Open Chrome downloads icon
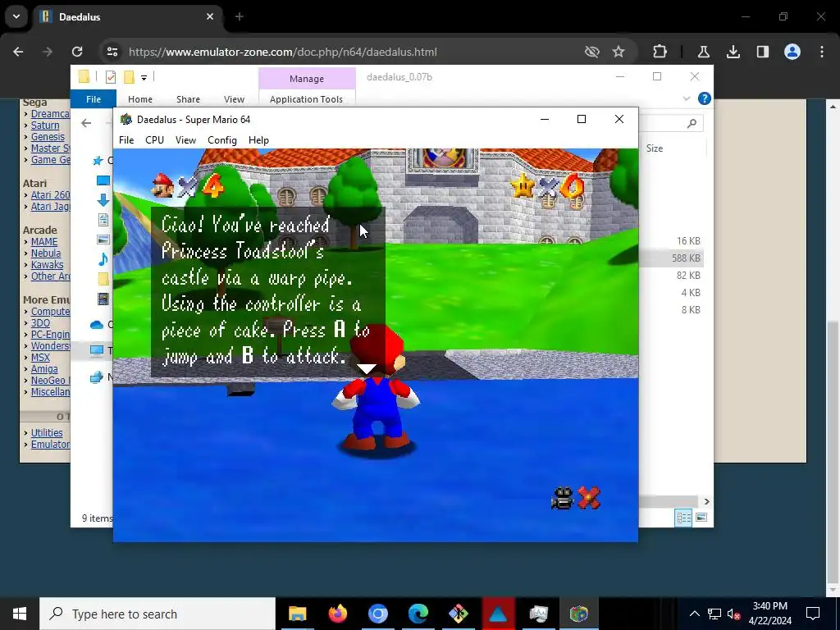840x630 pixels. 733,52
